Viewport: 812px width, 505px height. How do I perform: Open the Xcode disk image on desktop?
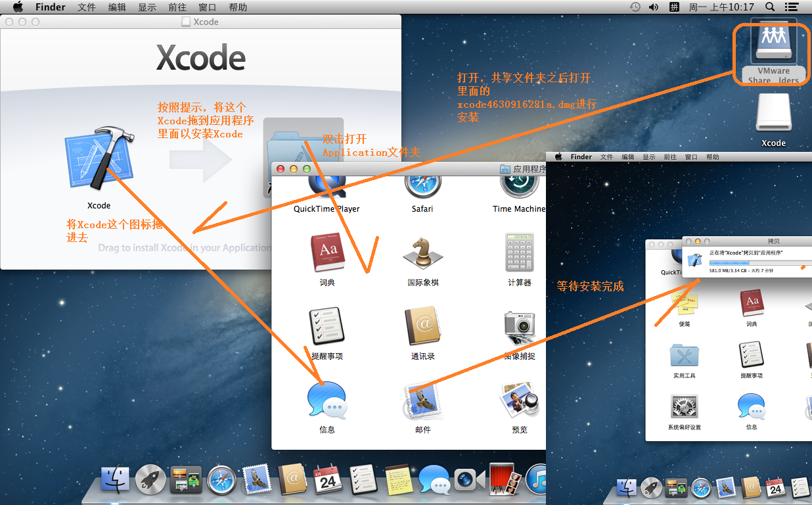pyautogui.click(x=773, y=113)
